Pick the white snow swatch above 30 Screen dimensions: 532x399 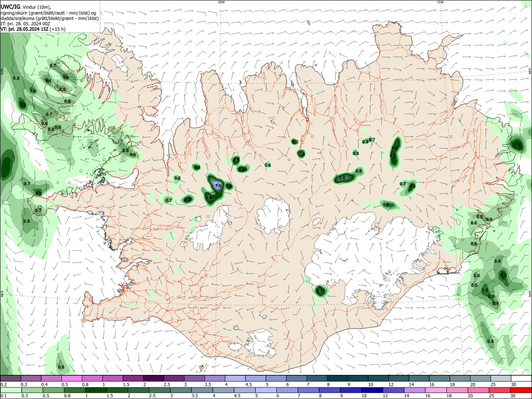click(520, 379)
